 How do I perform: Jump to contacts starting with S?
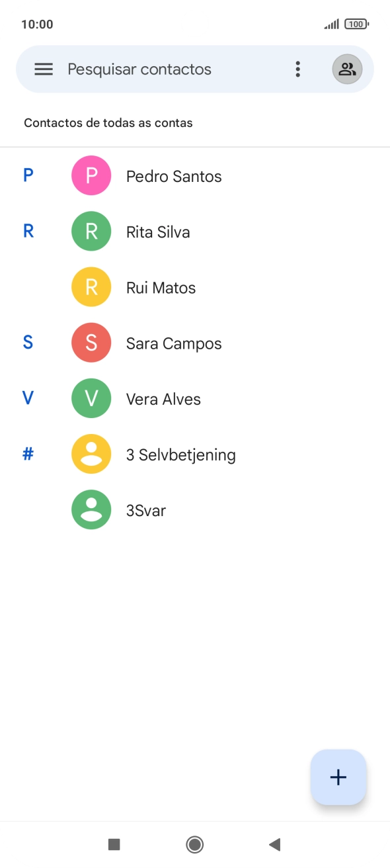pos(27,342)
